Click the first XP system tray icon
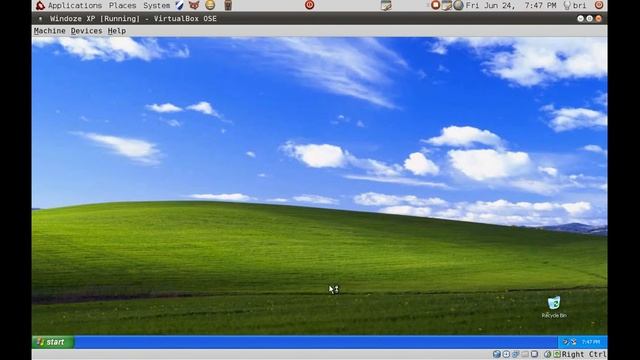 point(566,342)
